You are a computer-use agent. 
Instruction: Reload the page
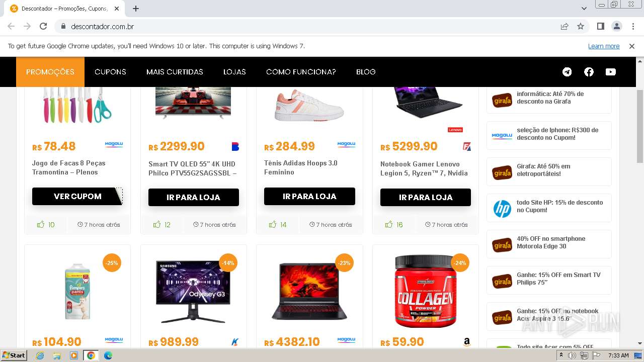pyautogui.click(x=43, y=26)
